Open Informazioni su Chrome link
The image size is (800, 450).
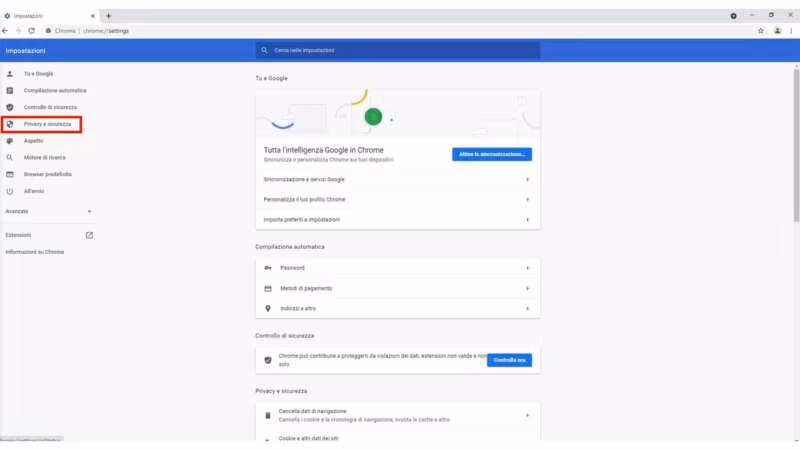[35, 252]
